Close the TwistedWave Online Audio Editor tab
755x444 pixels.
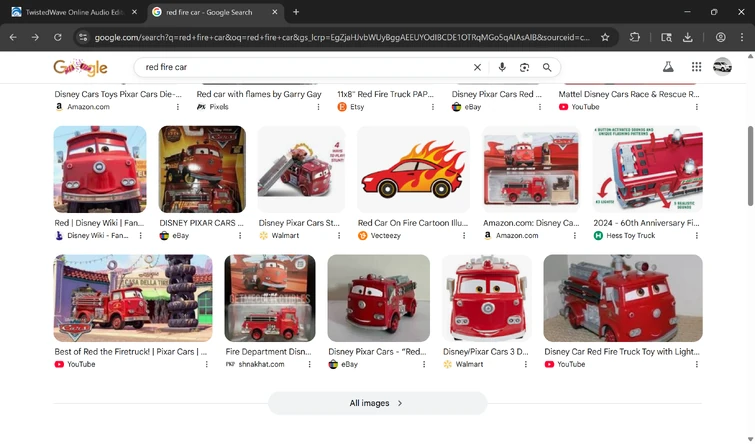134,12
